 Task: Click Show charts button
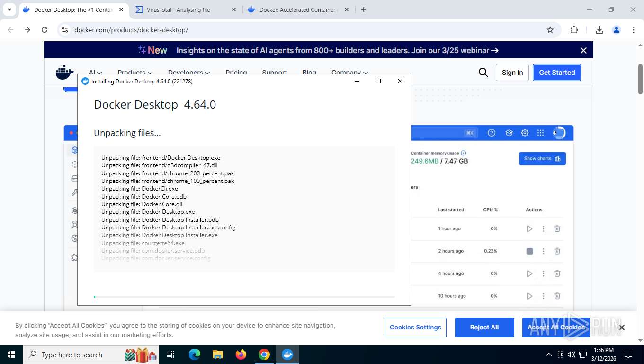[x=542, y=159]
